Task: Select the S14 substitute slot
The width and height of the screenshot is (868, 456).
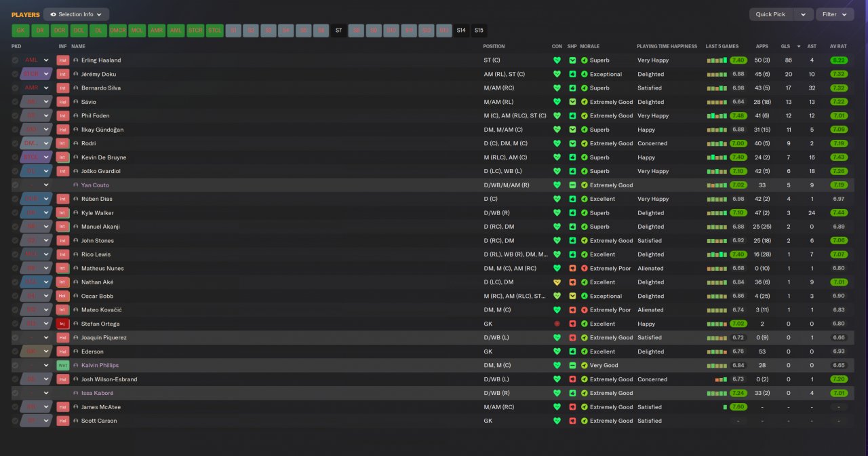Action: [x=461, y=31]
